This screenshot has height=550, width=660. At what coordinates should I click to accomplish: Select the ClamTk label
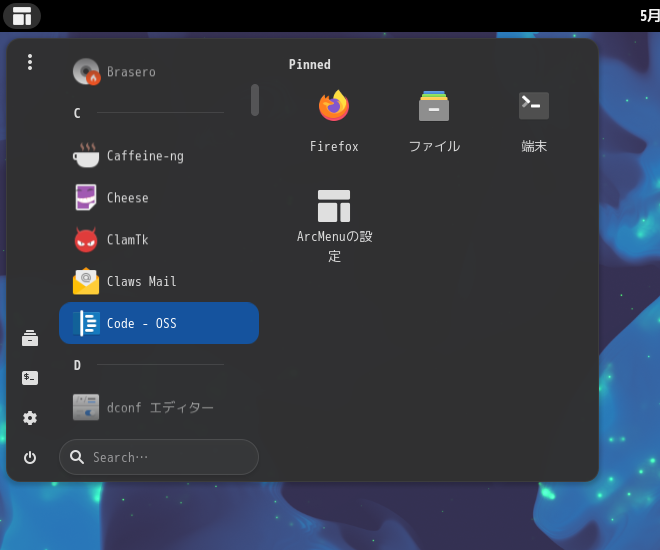pos(128,239)
